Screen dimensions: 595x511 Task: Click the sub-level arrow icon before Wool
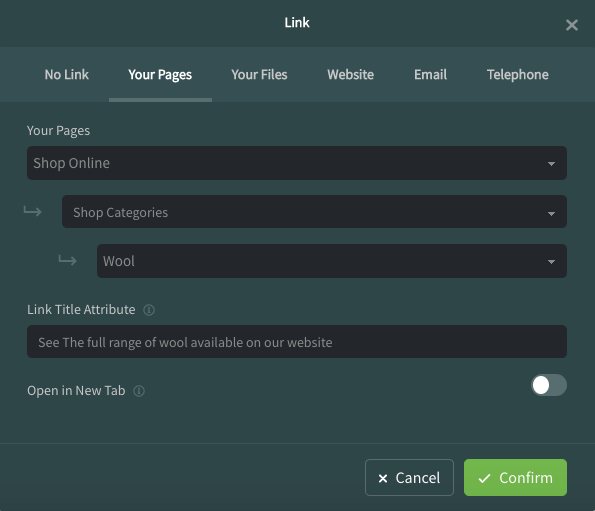click(68, 260)
